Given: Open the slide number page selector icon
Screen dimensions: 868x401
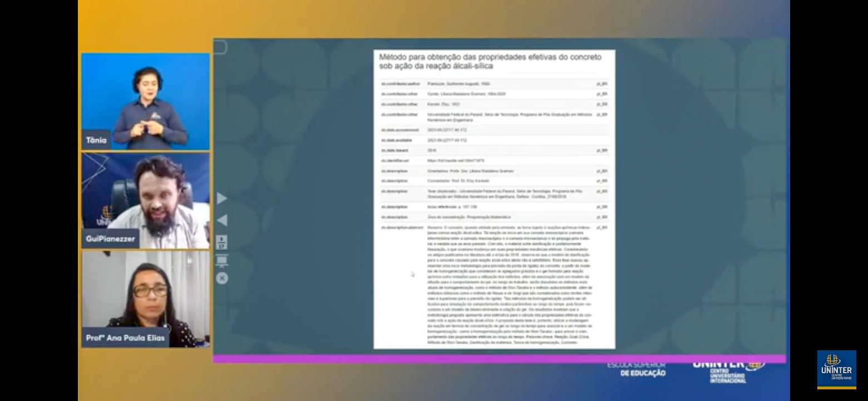Looking at the screenshot, I should (x=221, y=242).
